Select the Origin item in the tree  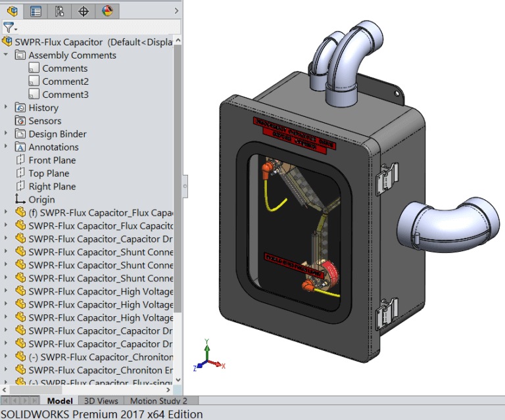(x=41, y=200)
